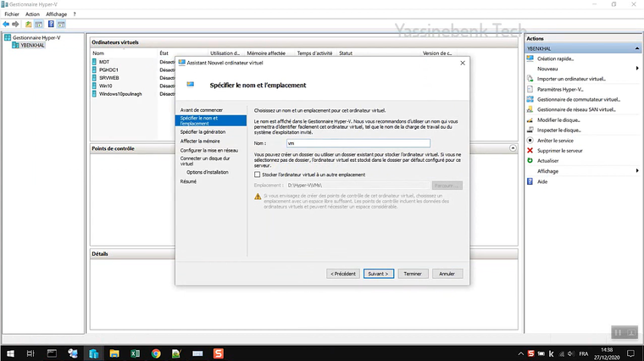Open Excel from the taskbar
The height and width of the screenshot is (361, 644).
click(135, 353)
